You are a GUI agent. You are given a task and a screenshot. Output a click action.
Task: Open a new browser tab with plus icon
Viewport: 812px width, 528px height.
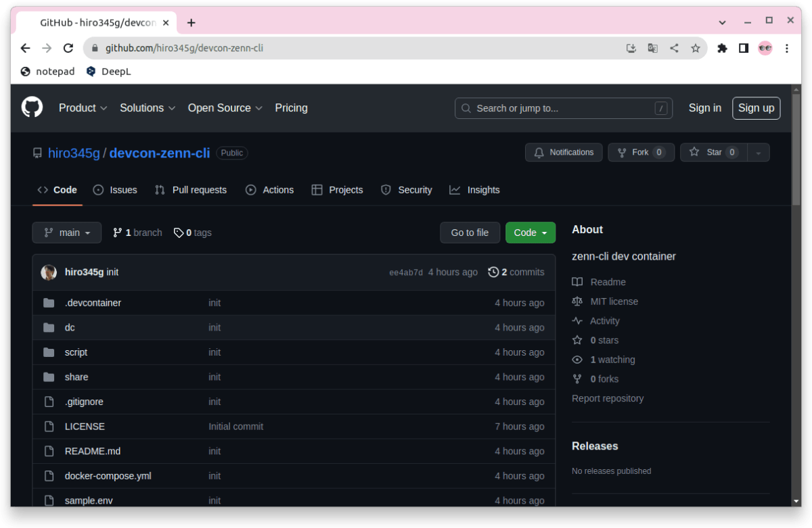191,22
